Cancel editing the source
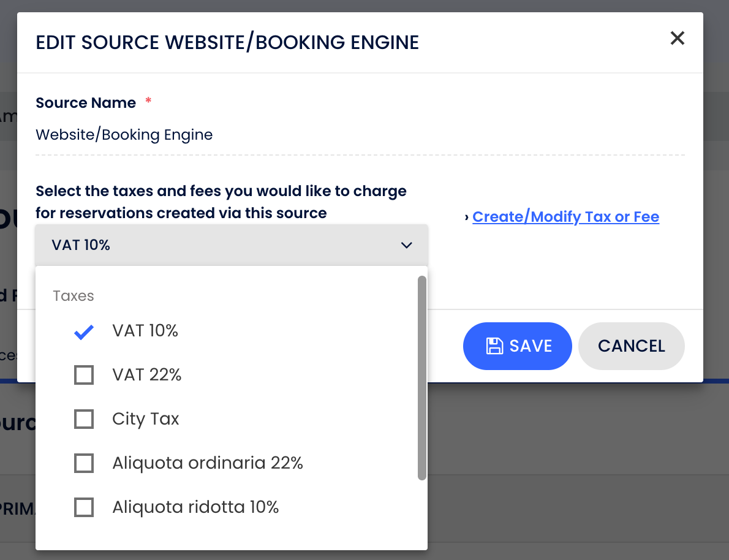729x560 pixels. (631, 346)
